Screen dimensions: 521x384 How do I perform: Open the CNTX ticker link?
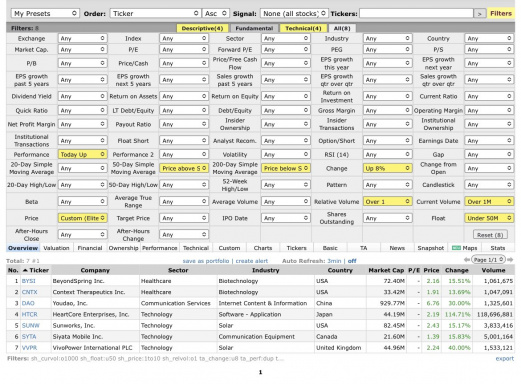[x=29, y=292]
